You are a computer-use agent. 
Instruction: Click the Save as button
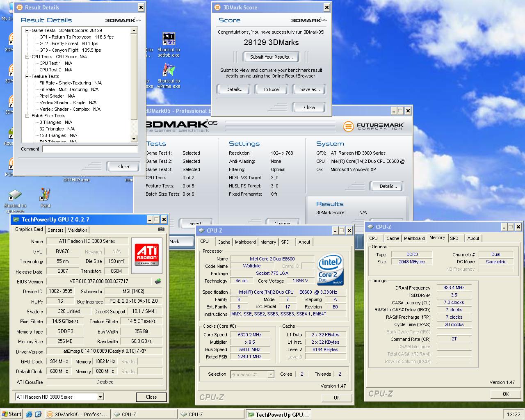click(x=310, y=89)
